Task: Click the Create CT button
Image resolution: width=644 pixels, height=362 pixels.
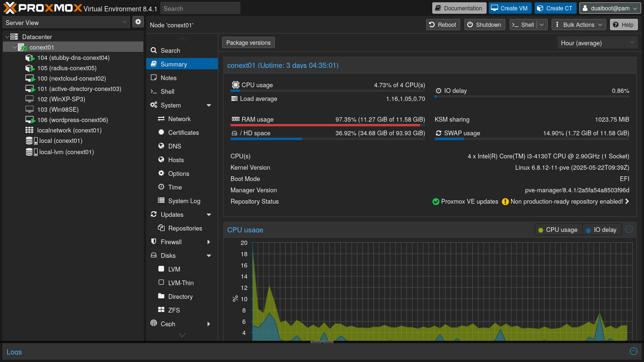Action: click(555, 8)
